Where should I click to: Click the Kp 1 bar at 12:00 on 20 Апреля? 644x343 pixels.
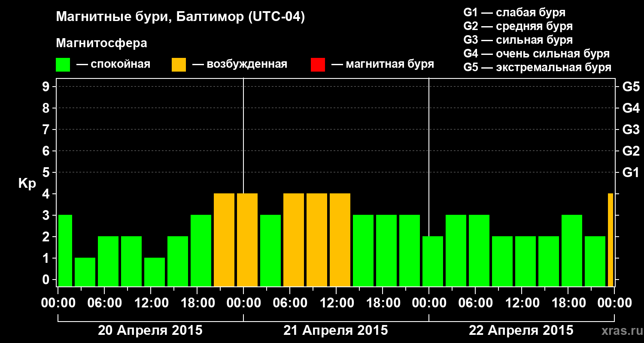(155, 272)
